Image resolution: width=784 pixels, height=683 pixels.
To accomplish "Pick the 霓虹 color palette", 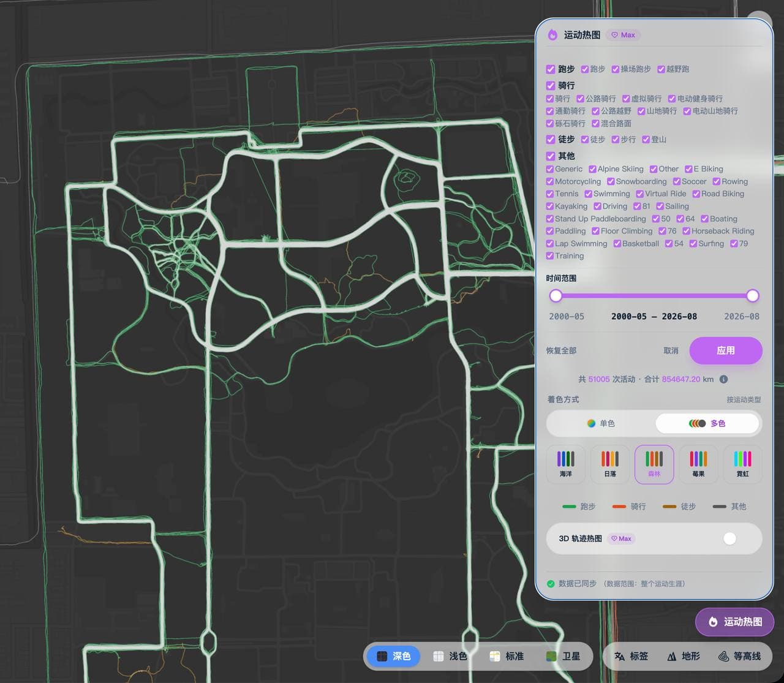I will 742,464.
